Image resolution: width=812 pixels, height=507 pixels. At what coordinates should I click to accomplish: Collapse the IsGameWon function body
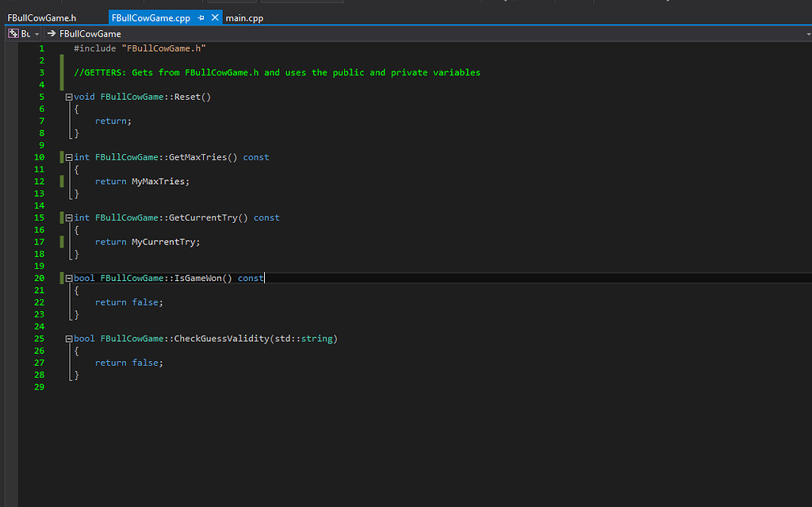pos(68,278)
